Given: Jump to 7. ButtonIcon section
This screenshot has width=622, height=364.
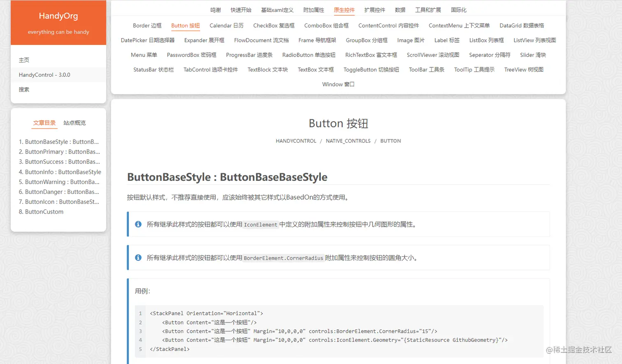Looking at the screenshot, I should click(x=59, y=202).
